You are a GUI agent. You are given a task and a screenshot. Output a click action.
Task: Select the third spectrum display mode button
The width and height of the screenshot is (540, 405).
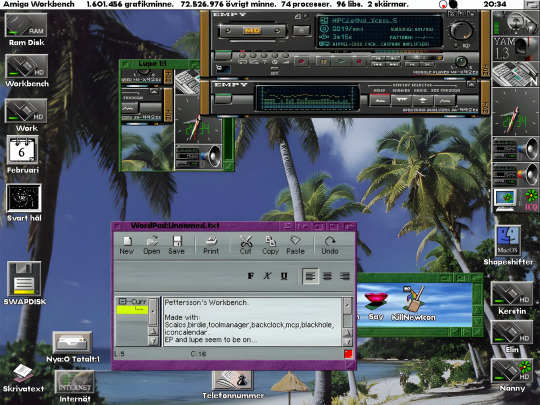click(423, 100)
